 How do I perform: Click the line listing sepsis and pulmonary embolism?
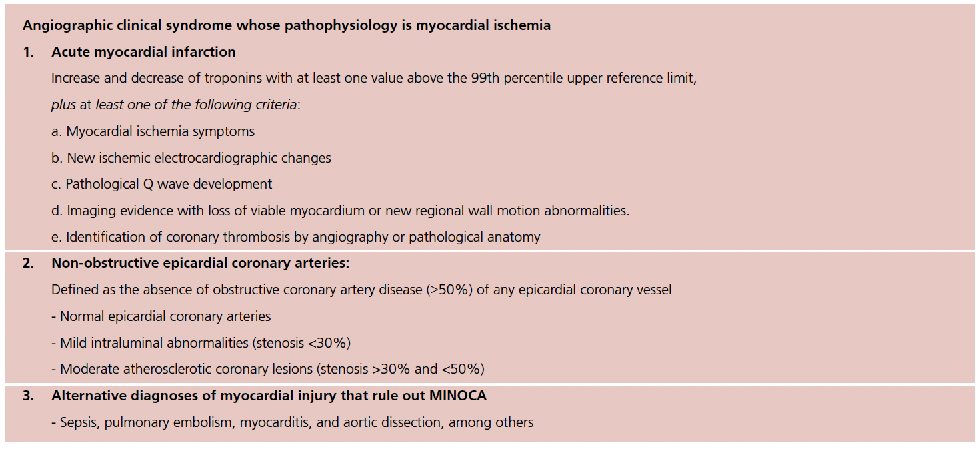(293, 422)
